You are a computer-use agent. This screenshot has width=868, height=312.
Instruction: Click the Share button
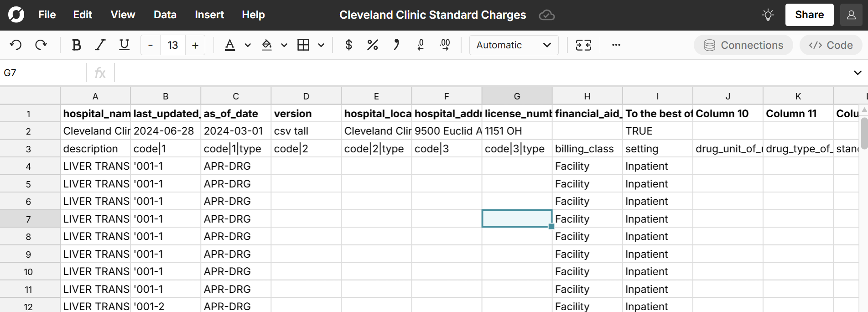[x=809, y=15]
